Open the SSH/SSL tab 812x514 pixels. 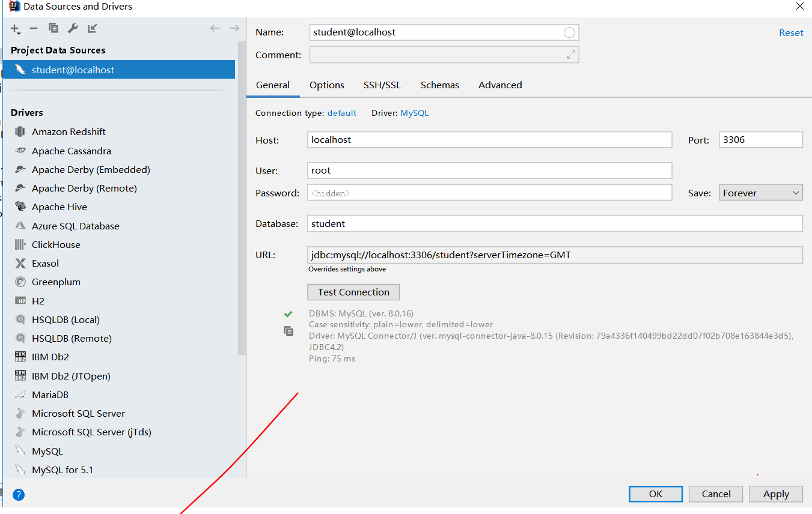click(382, 85)
